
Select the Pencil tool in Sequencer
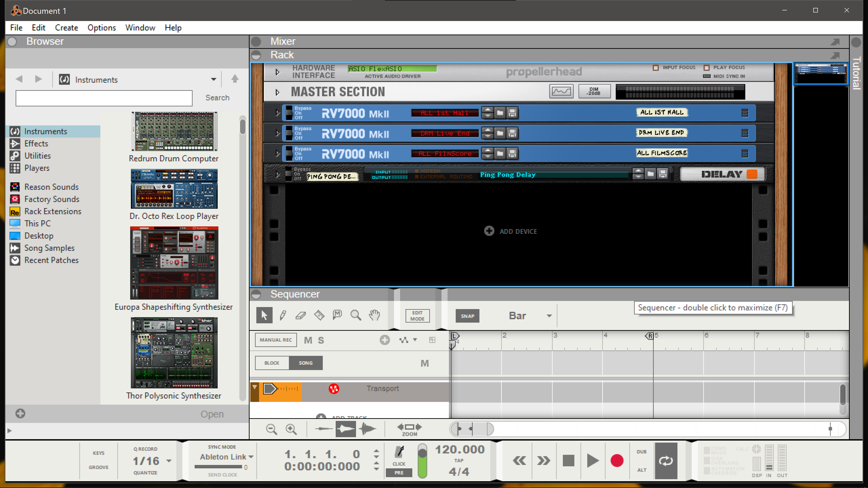pyautogui.click(x=283, y=315)
